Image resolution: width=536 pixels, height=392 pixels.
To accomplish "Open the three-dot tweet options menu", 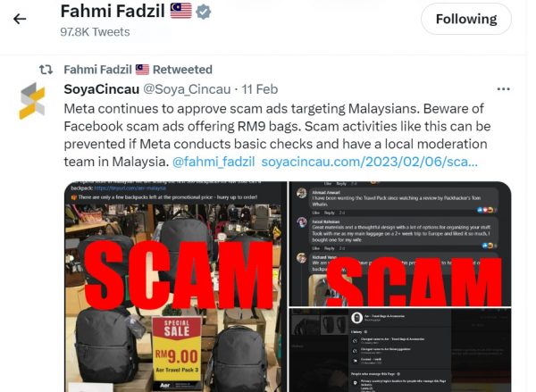I will [x=503, y=89].
